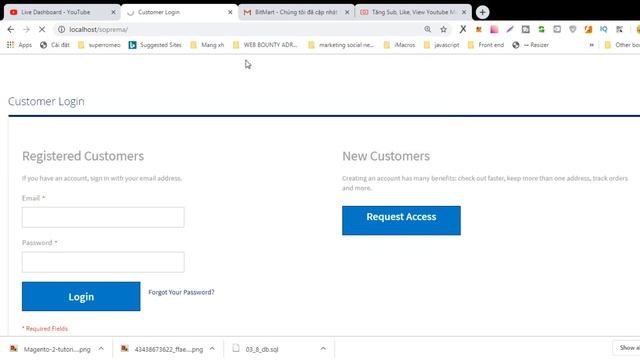Open marketing social ne... bookmark folder
This screenshot has height=360, width=640.
click(x=341, y=45)
